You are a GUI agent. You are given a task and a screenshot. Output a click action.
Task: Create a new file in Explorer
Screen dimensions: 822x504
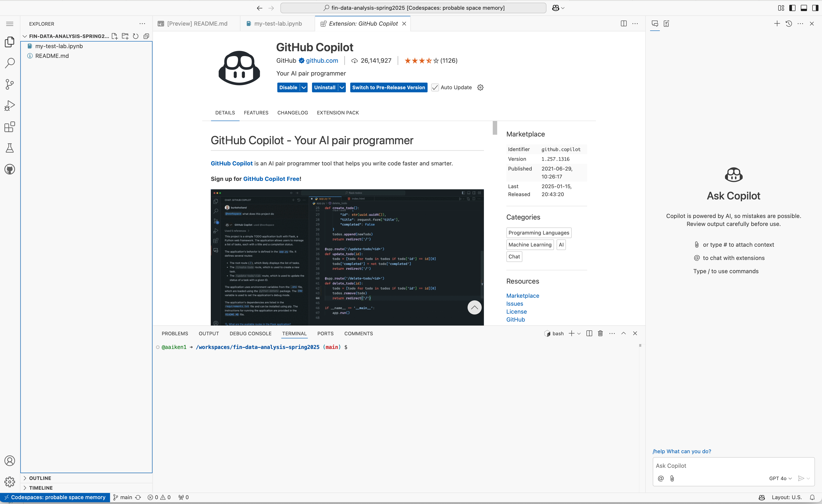pyautogui.click(x=115, y=36)
